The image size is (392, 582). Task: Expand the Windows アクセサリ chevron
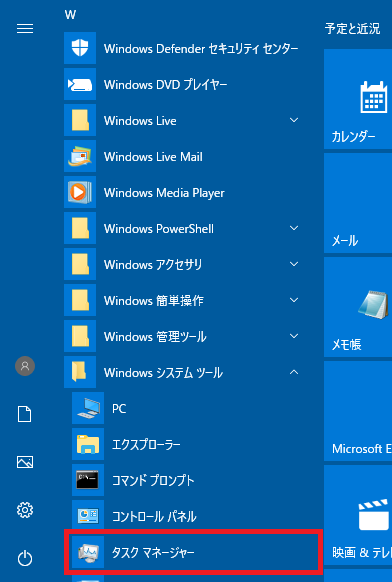[294, 264]
